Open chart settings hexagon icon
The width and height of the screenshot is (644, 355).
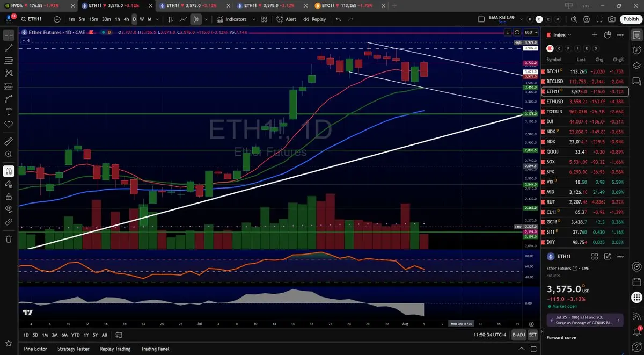[587, 19]
